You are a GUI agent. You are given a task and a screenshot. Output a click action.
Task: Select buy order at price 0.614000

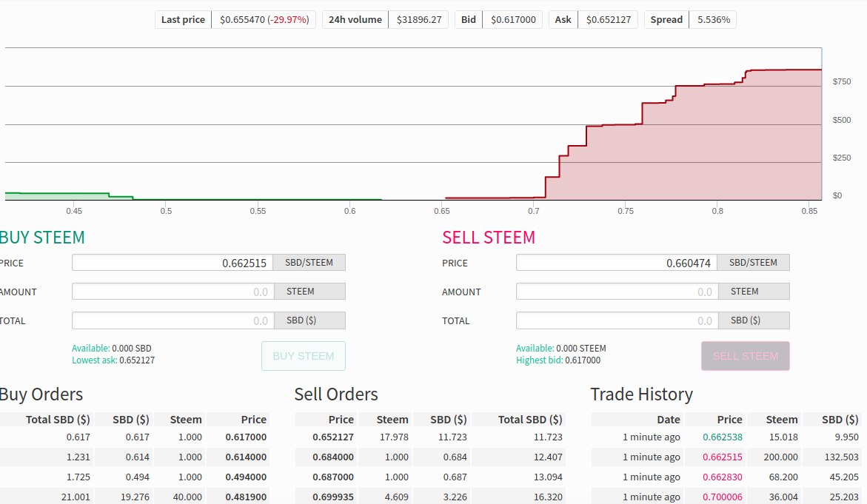(x=134, y=457)
